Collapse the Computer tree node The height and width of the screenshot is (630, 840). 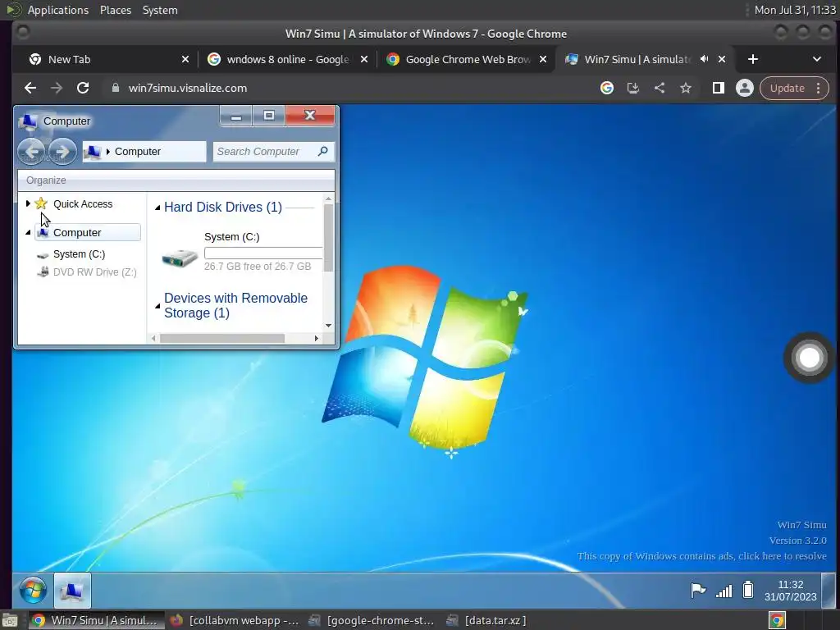click(x=28, y=232)
